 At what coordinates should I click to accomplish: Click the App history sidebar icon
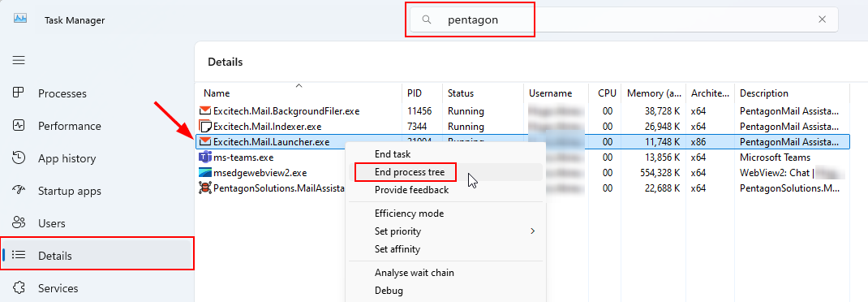pos(19,157)
